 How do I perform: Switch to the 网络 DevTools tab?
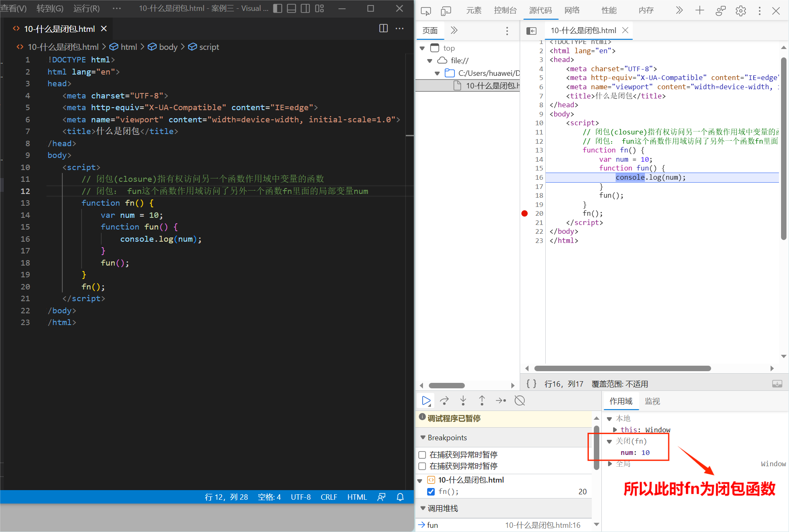coord(572,10)
